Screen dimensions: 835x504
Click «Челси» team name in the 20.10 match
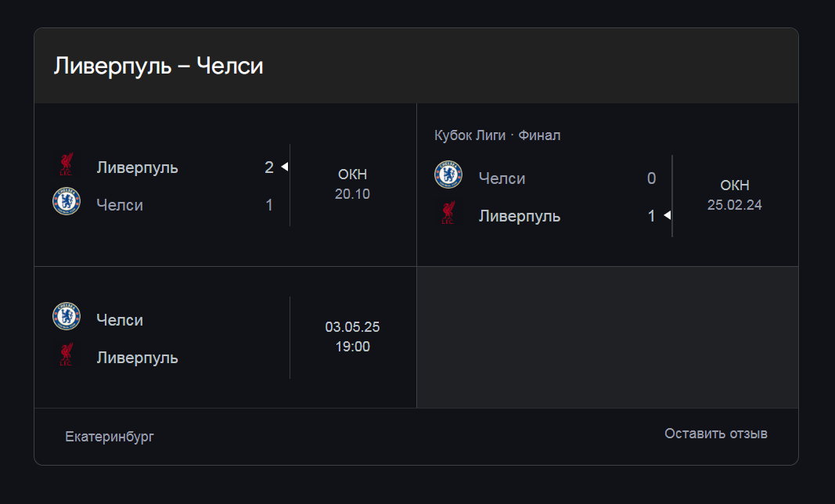coord(120,205)
